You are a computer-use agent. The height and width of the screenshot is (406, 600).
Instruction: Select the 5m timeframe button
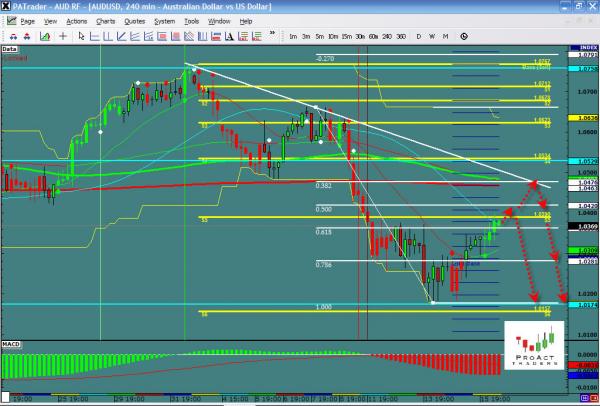click(319, 36)
